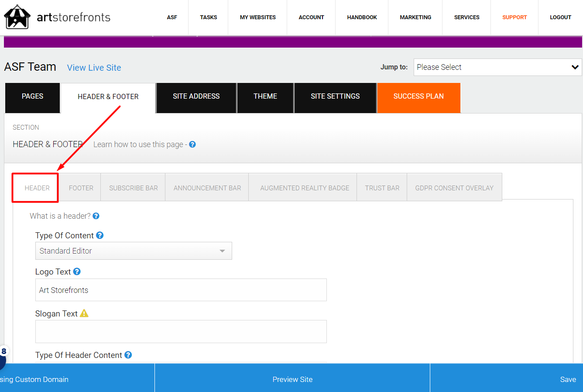Click the 'Type Of Header Content' label
This screenshot has height=392, width=583.
pyautogui.click(x=79, y=355)
